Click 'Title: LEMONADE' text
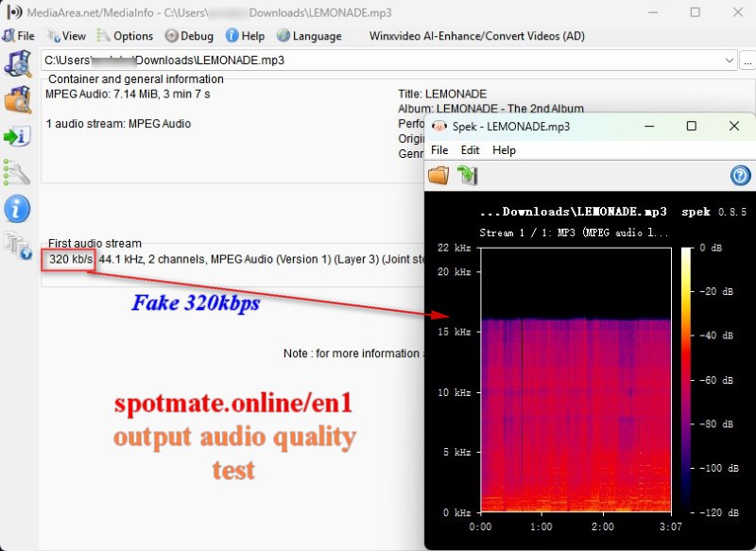The height and width of the screenshot is (551, 756). [x=442, y=94]
